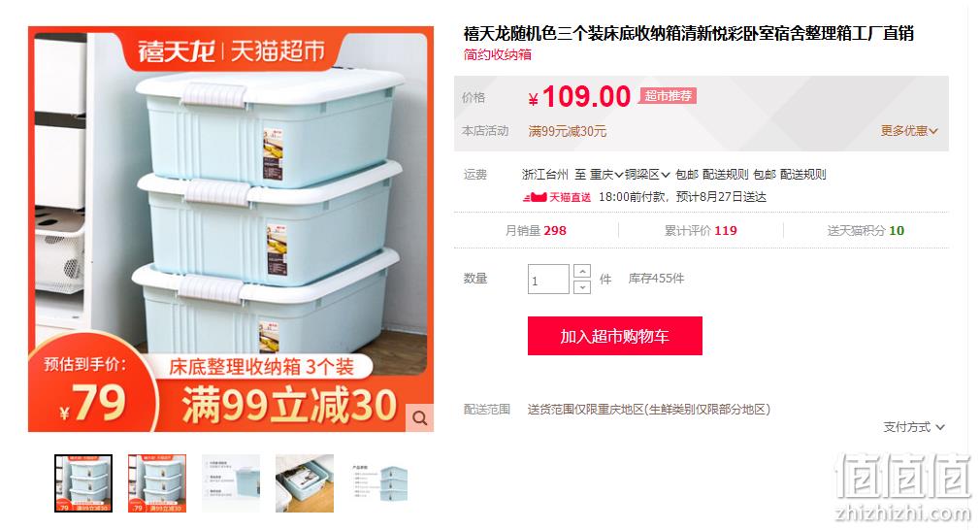Click the Tmall direct delivery logo icon
The image size is (980, 530).
point(556,197)
